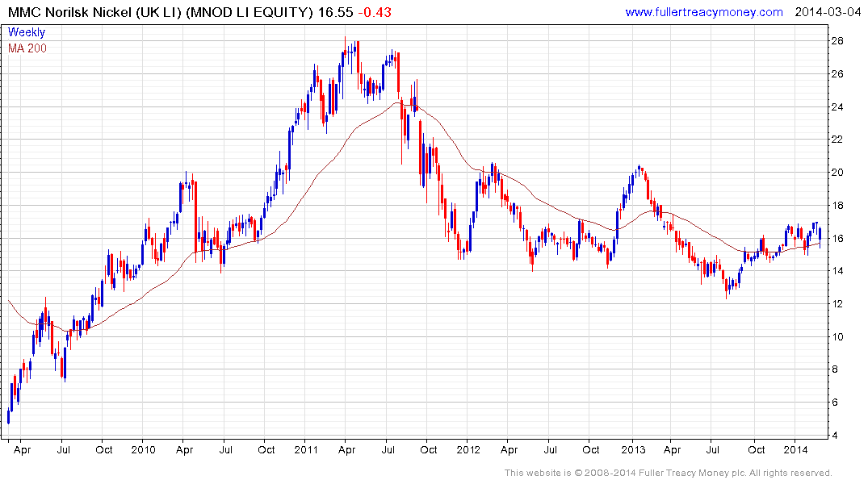Select the 'MA 200' legend label

(x=27, y=48)
